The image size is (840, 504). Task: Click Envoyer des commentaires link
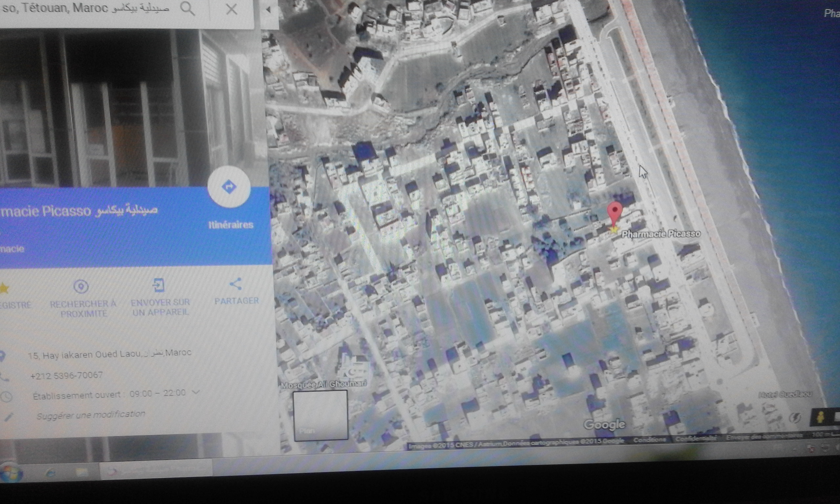click(x=764, y=436)
